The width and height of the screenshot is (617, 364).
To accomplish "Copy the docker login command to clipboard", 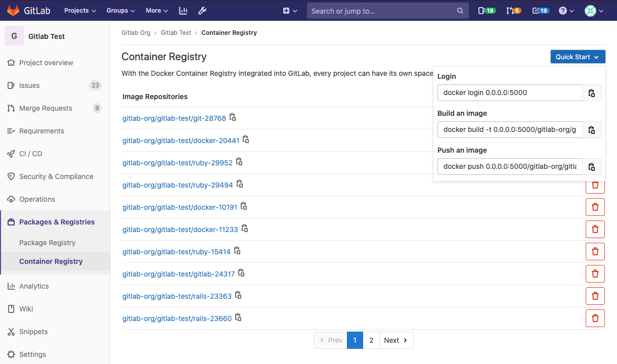I will [x=592, y=93].
